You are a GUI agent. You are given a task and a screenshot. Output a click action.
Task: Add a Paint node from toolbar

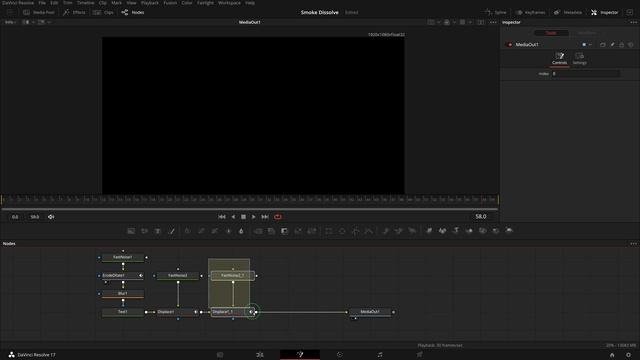click(x=172, y=231)
